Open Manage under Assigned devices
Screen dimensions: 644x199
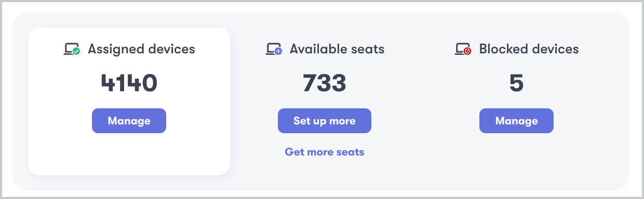[x=129, y=121]
